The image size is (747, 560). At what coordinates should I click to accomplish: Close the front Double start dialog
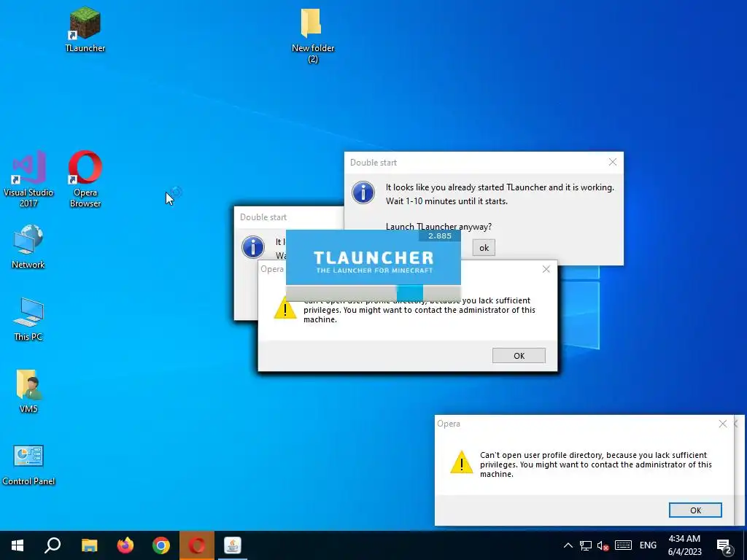click(x=613, y=163)
